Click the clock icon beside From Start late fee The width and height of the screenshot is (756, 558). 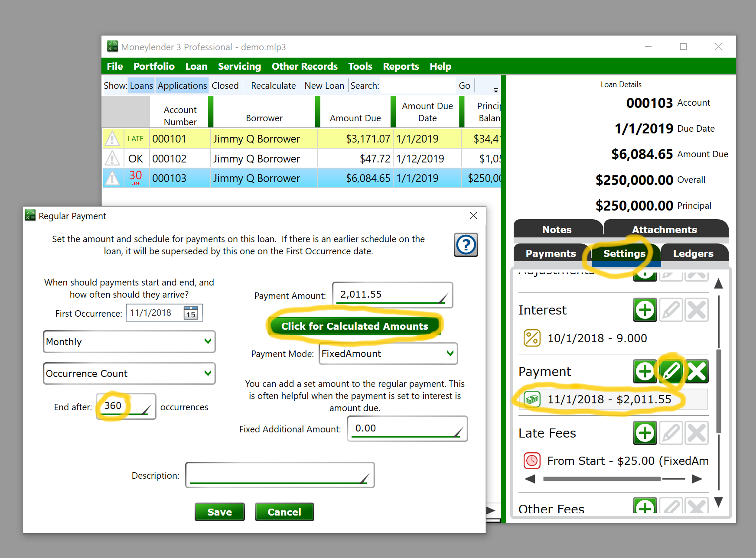coord(532,461)
